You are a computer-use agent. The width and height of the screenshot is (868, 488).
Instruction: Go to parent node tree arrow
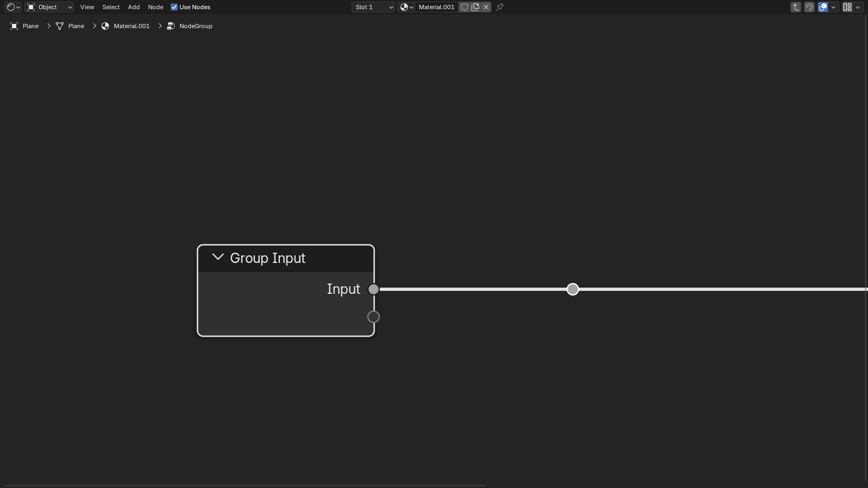tap(796, 7)
